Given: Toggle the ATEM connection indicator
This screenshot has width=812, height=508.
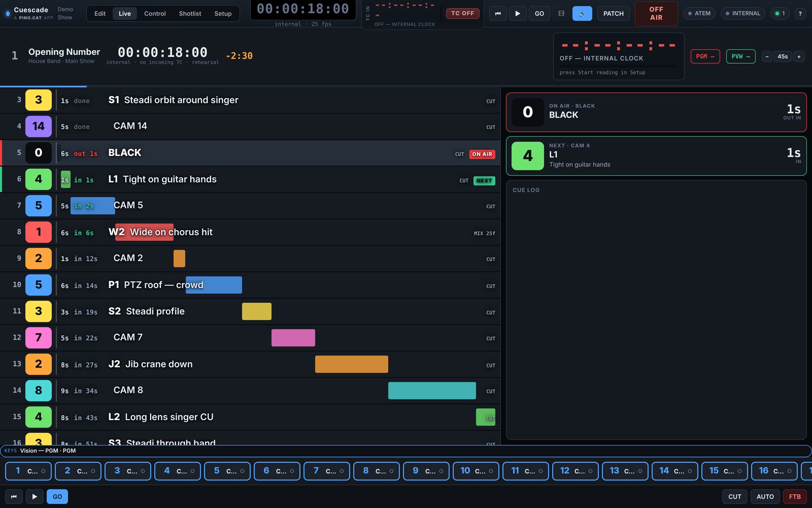Looking at the screenshot, I should tap(699, 13).
